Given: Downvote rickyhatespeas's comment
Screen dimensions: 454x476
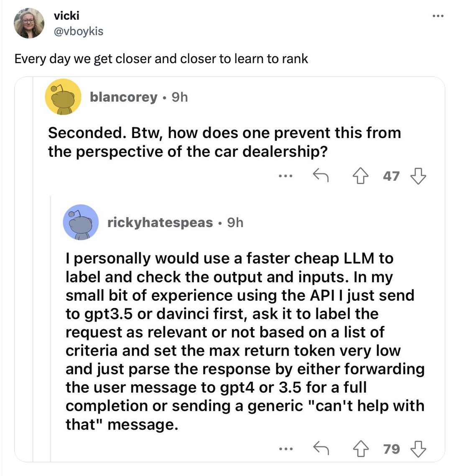Looking at the screenshot, I should (418, 449).
